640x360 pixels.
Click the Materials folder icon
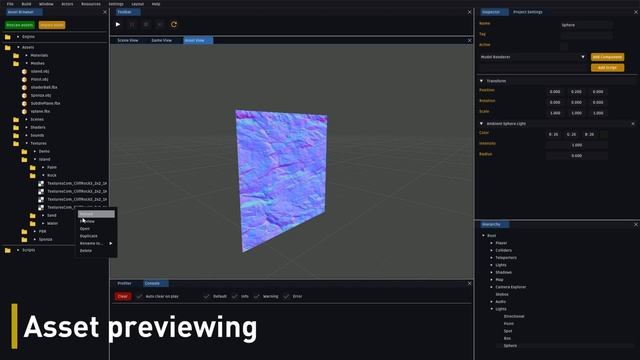(16, 56)
